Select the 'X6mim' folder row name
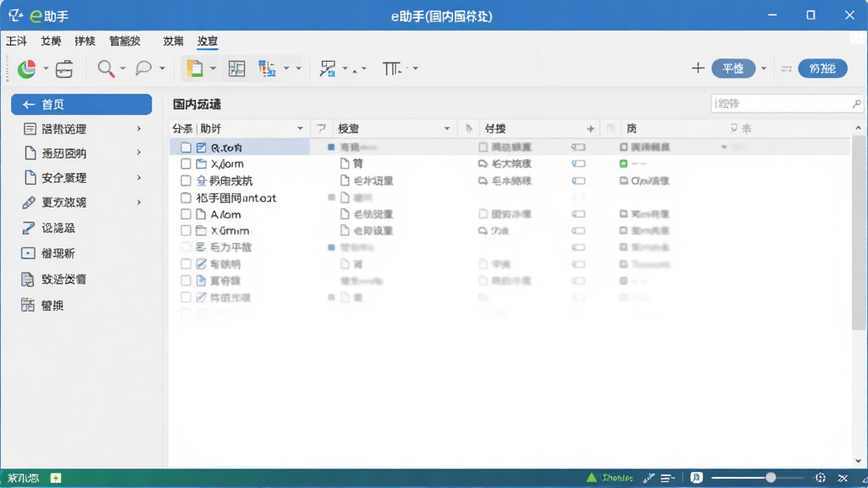868x488 pixels. [230, 230]
